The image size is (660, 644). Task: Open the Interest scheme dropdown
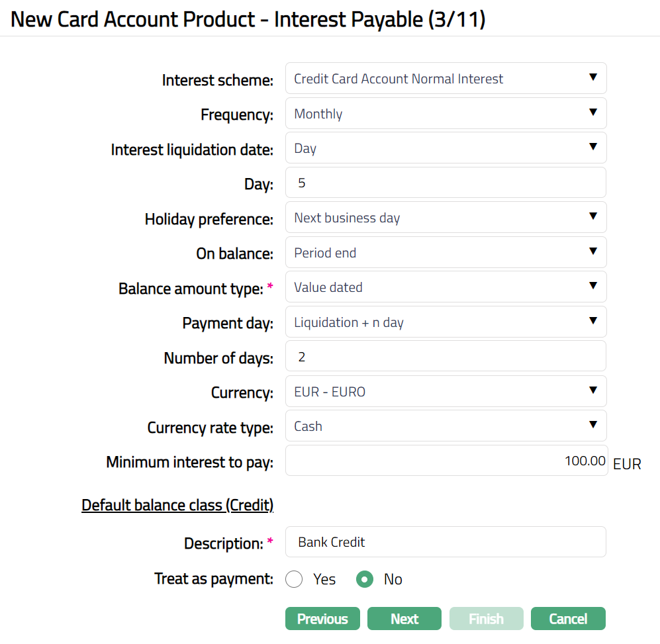pos(446,79)
